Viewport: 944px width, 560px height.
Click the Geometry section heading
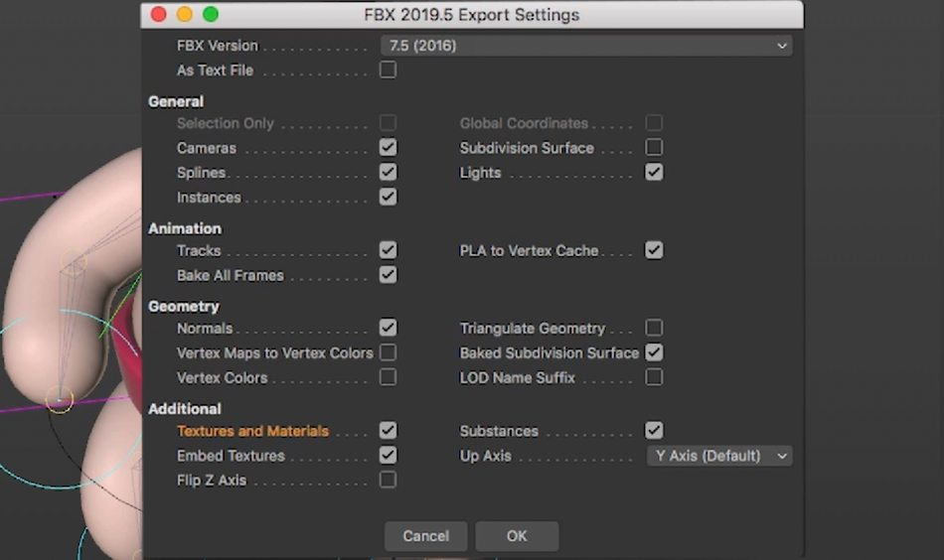pyautogui.click(x=184, y=307)
